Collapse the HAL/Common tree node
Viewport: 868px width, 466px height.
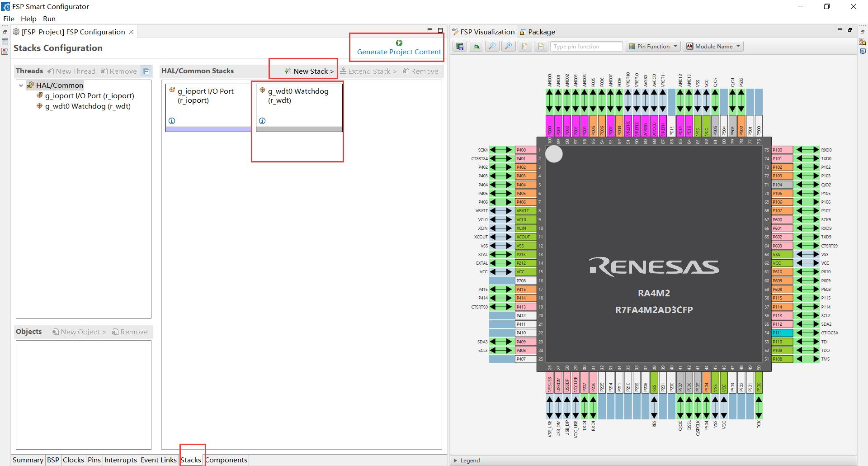tap(21, 85)
